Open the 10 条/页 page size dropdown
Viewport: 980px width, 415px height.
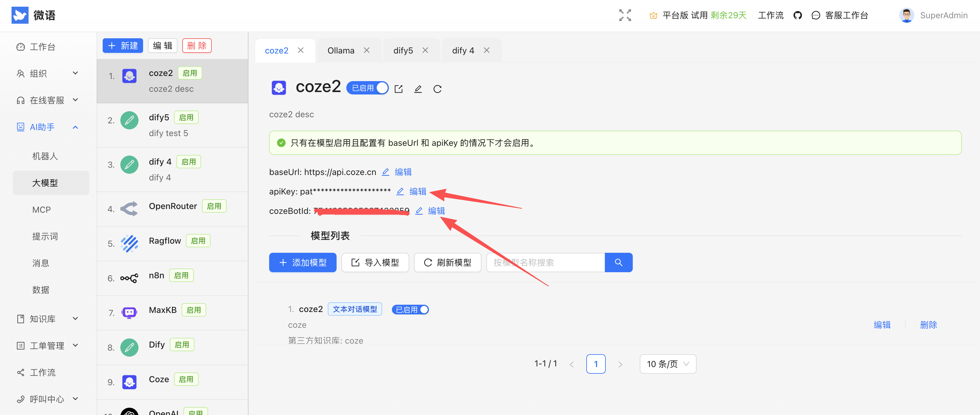pos(667,364)
